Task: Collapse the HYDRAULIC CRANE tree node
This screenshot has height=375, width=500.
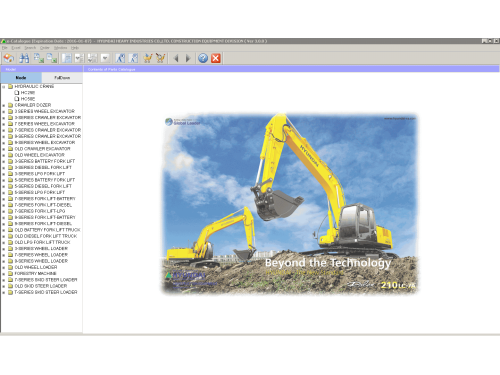Action: (x=4, y=87)
